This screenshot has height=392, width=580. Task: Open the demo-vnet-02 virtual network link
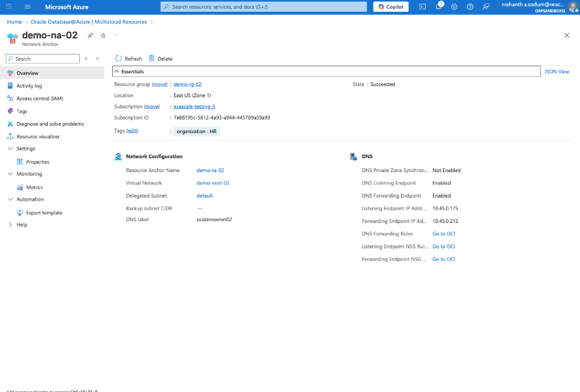[213, 183]
